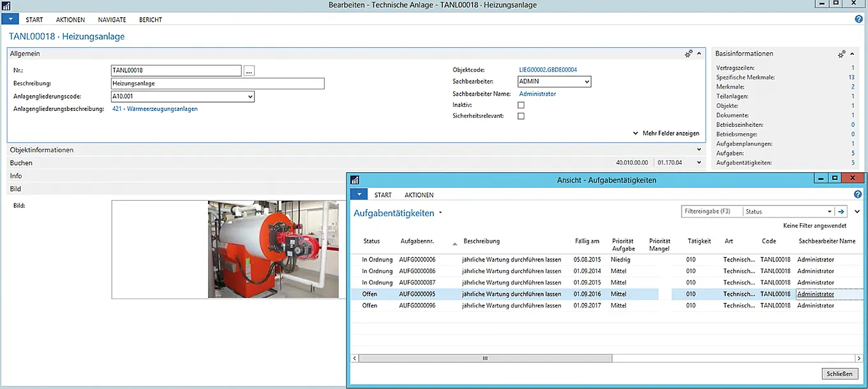The width and height of the screenshot is (868, 389).
Task: Open the Anlagengliederungscode dropdown
Action: pos(250,97)
